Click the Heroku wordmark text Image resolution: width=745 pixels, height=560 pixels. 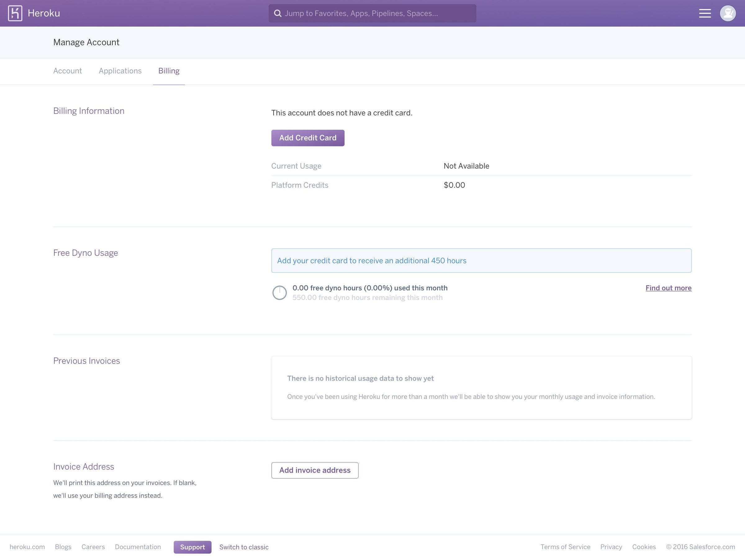point(44,13)
